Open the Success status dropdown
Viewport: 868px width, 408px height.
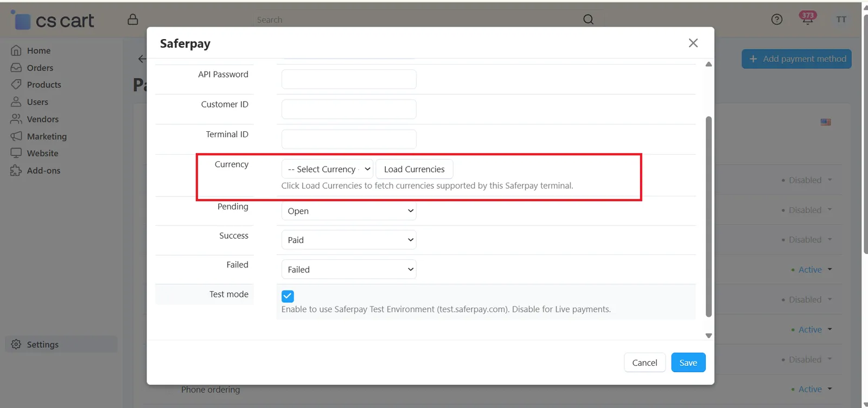(x=349, y=240)
